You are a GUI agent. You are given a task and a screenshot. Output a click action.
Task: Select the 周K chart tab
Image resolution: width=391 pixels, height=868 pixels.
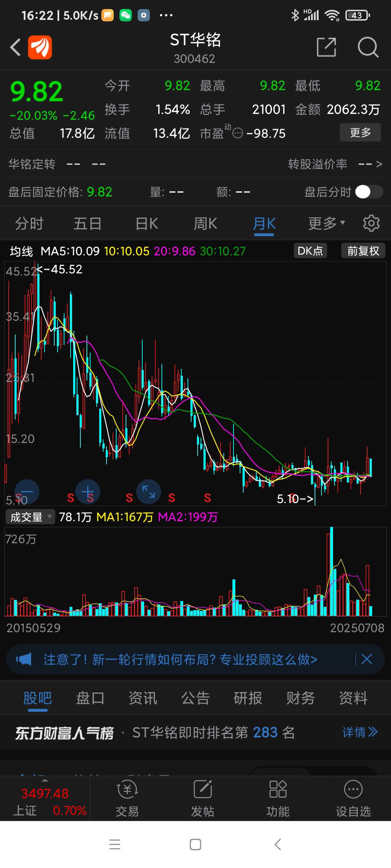click(x=205, y=224)
